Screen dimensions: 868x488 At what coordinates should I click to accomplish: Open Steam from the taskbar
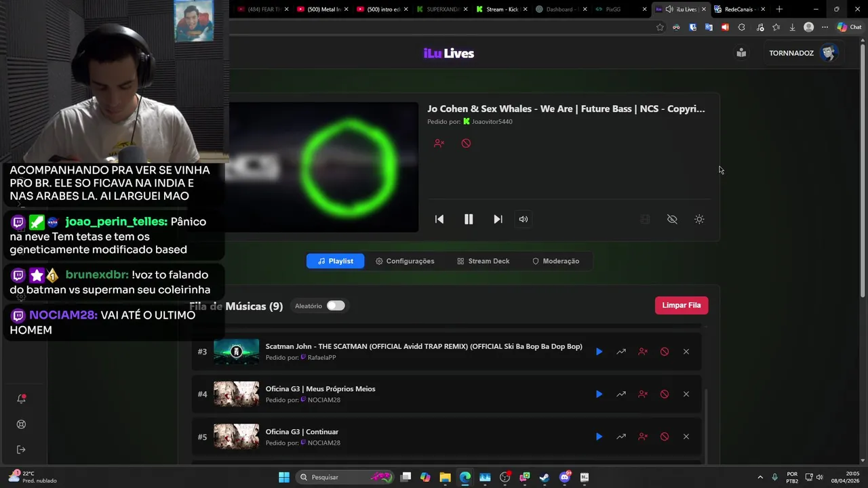coord(544,477)
